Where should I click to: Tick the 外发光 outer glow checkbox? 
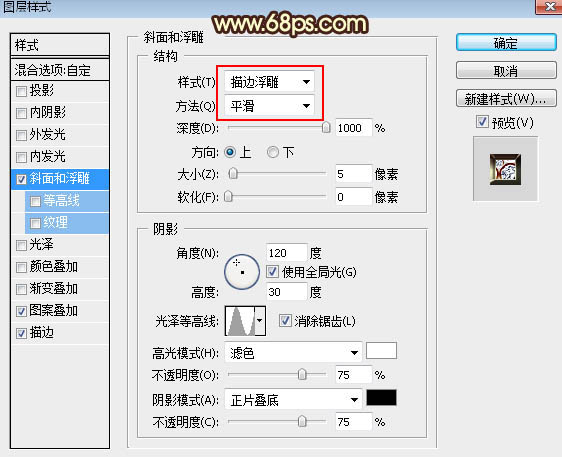click(21, 135)
